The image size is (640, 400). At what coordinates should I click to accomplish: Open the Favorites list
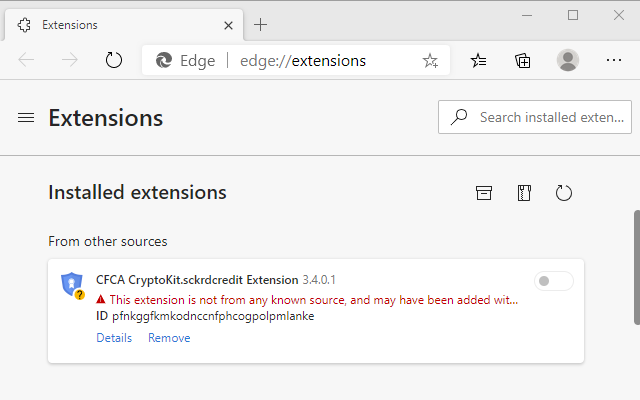pyautogui.click(x=479, y=60)
